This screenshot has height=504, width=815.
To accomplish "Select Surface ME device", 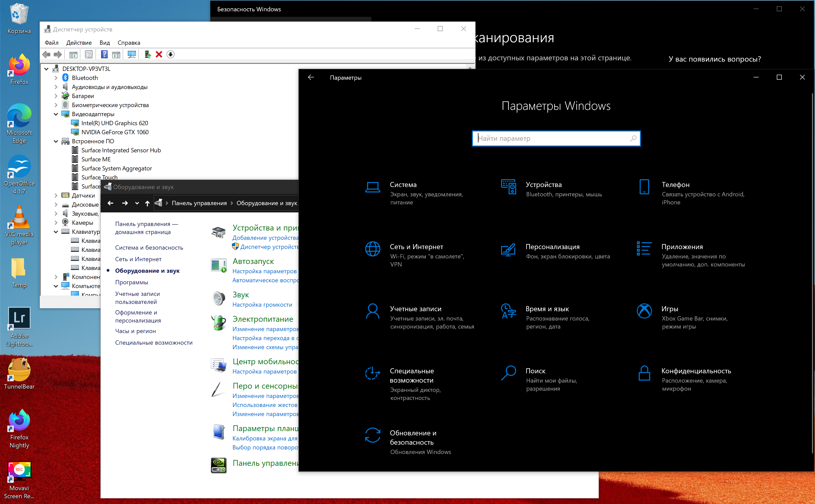I will [x=96, y=159].
